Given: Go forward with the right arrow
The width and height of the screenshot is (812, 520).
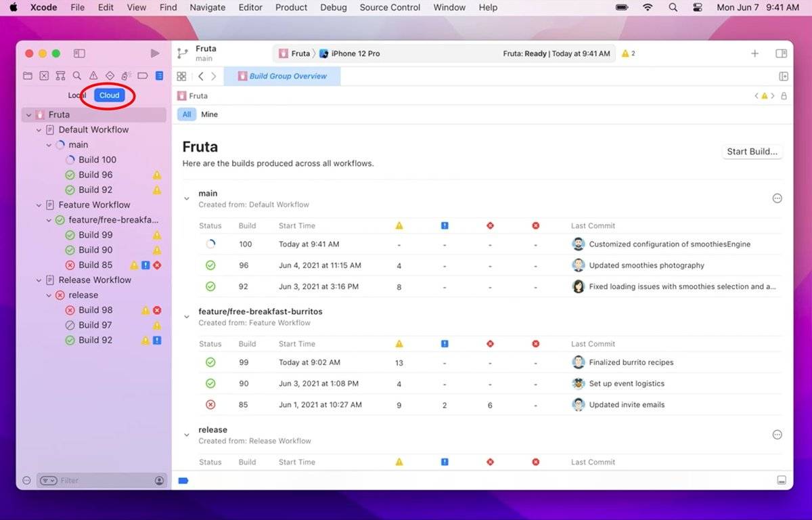Looking at the screenshot, I should (x=214, y=77).
